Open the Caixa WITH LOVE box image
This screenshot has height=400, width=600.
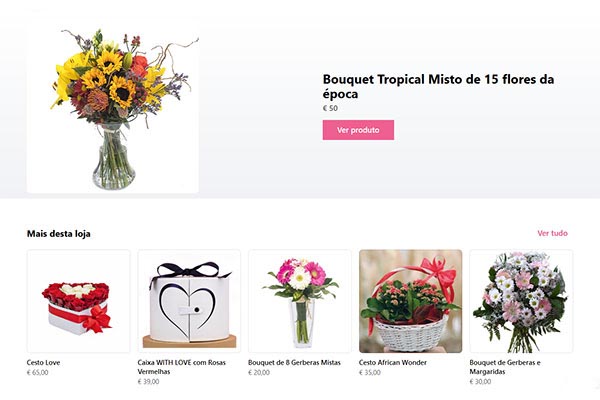pos(189,301)
